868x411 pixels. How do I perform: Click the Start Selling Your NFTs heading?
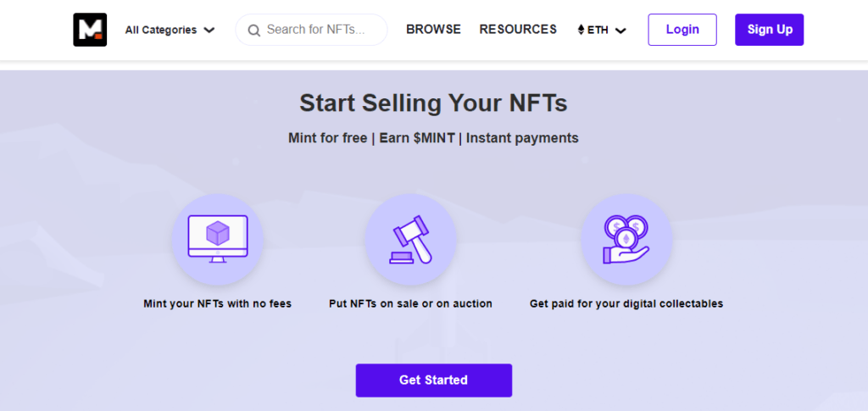[433, 103]
